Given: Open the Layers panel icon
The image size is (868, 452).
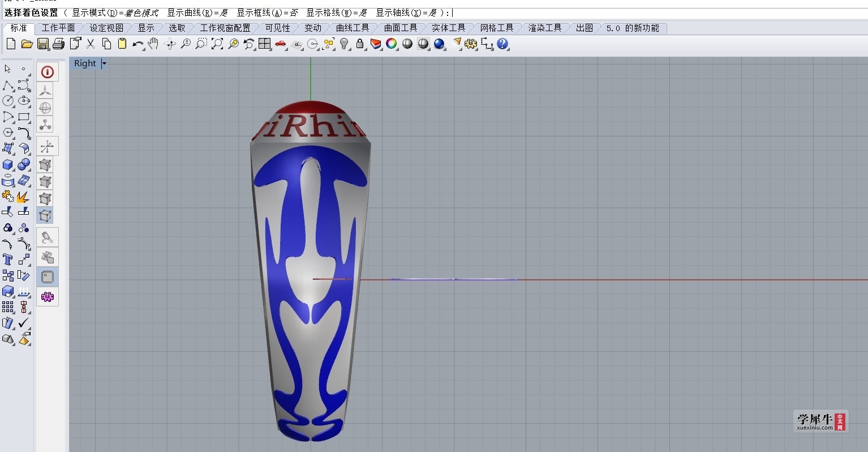Looking at the screenshot, I should 376,44.
